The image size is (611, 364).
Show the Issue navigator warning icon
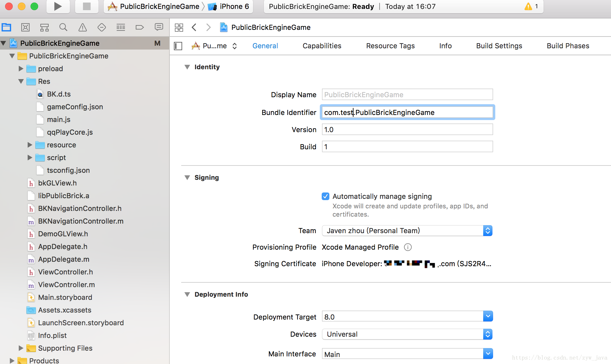click(82, 27)
